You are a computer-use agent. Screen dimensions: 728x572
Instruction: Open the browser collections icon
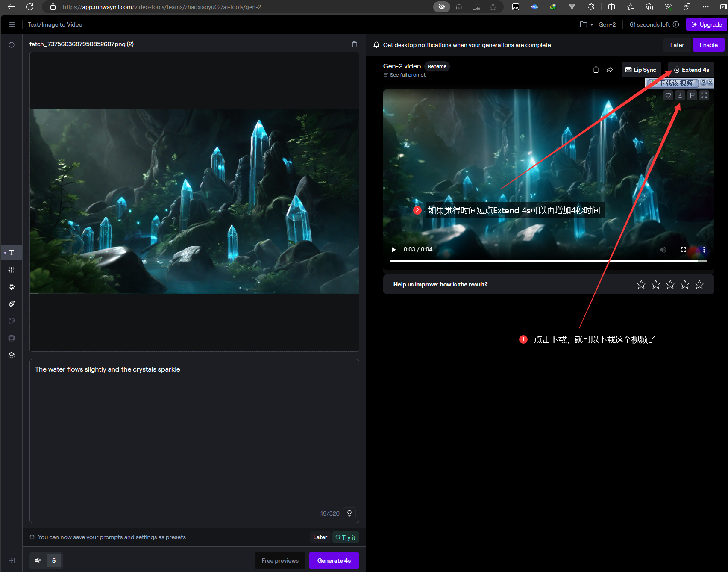[649, 7]
